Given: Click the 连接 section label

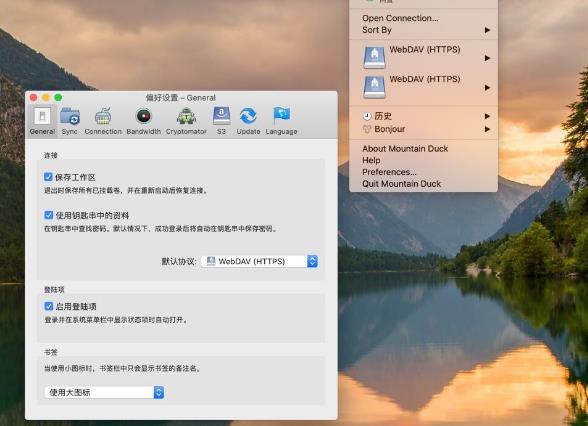Looking at the screenshot, I should pos(51,155).
